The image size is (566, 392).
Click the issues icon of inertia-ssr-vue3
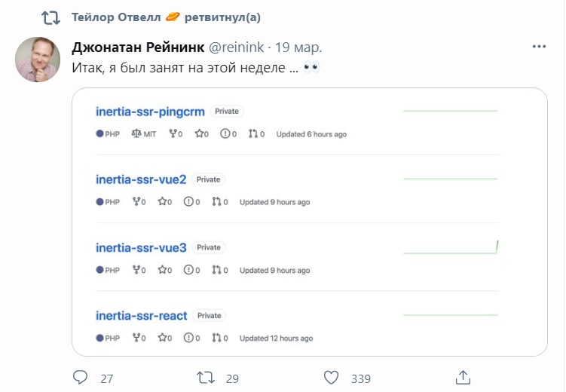click(x=188, y=270)
